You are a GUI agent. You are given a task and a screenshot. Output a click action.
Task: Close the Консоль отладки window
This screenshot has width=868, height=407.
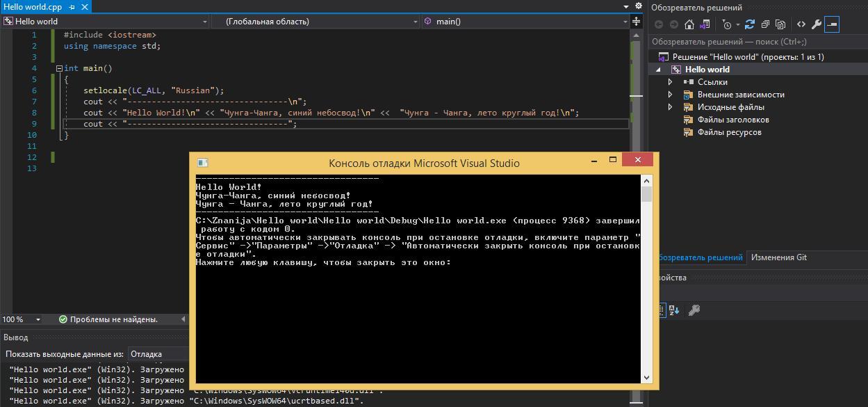[x=637, y=160]
